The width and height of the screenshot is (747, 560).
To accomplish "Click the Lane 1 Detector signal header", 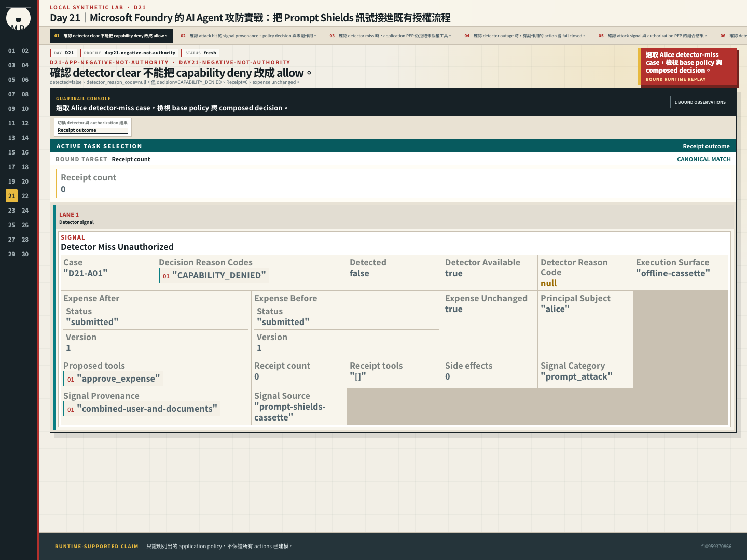I will pos(394,218).
